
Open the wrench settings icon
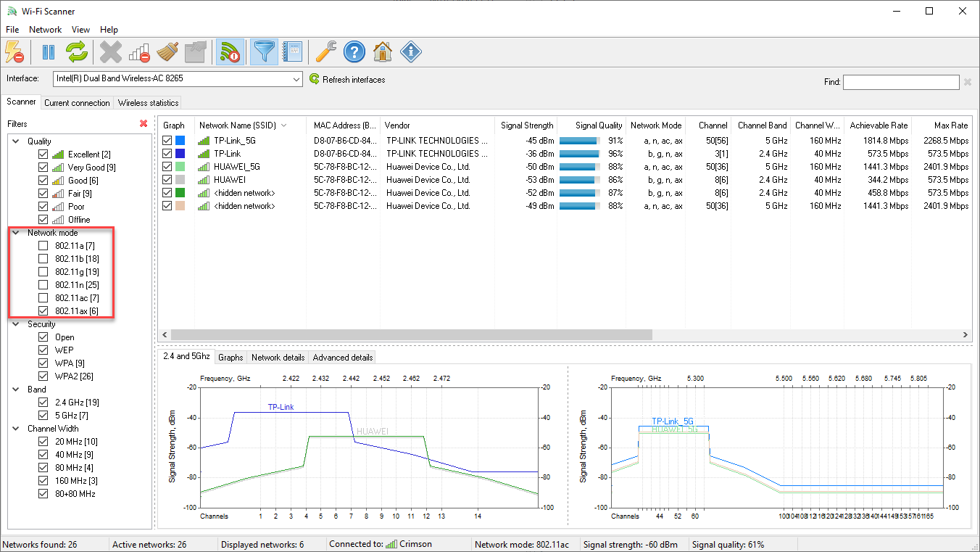(x=326, y=52)
